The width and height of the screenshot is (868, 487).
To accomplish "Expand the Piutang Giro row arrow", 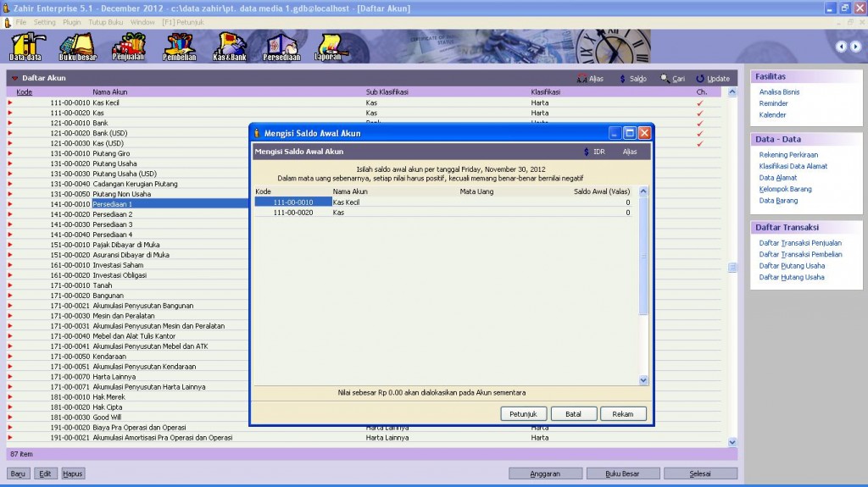I will [10, 153].
